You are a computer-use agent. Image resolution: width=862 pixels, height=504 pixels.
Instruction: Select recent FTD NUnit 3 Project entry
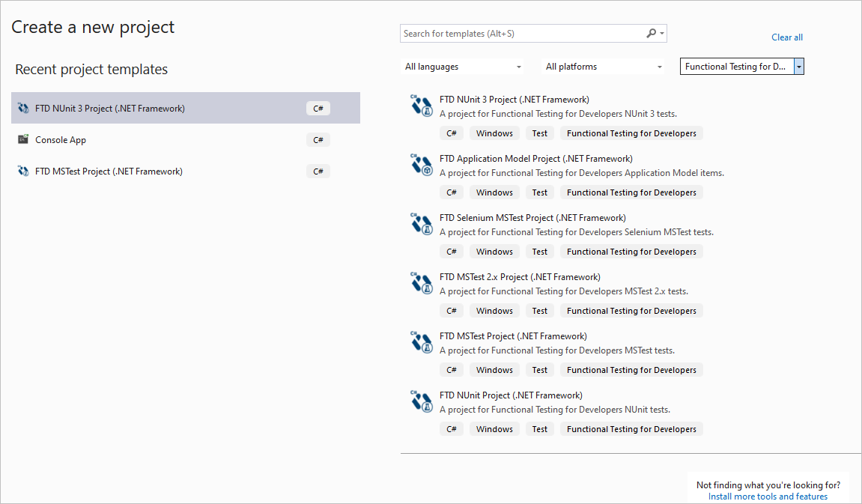(x=110, y=109)
